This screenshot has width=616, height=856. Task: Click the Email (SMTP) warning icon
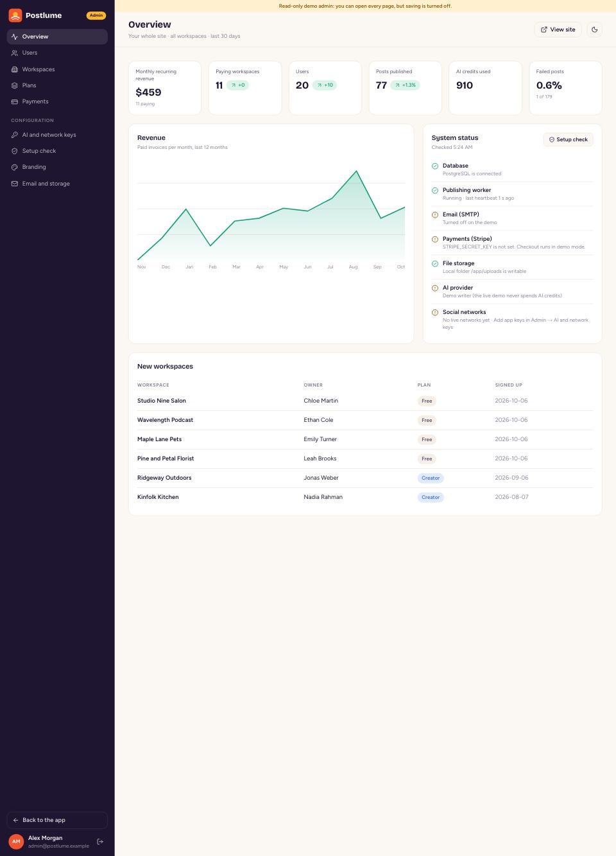coord(435,214)
